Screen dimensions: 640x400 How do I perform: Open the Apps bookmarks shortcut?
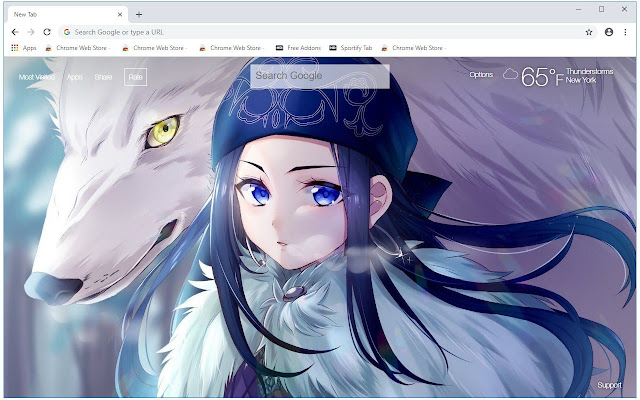[x=24, y=48]
